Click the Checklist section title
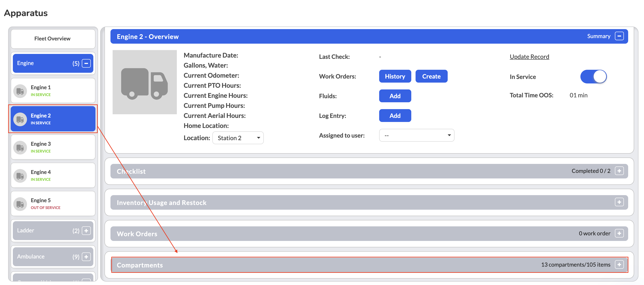 tap(131, 171)
